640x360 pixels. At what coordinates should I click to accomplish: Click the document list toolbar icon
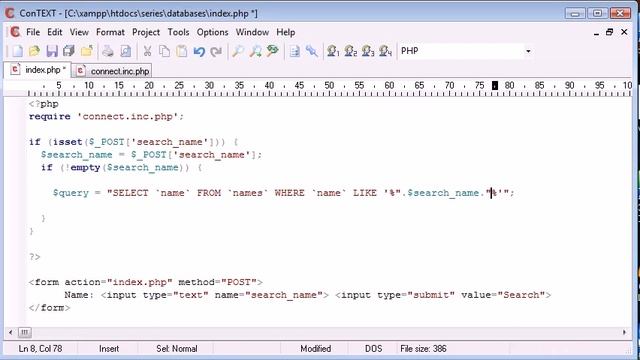coord(294,51)
